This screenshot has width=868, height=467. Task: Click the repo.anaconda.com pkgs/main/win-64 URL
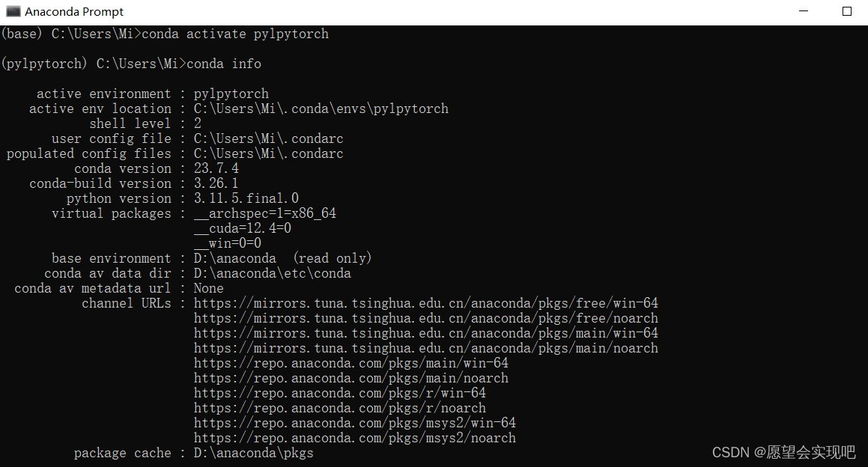click(350, 363)
